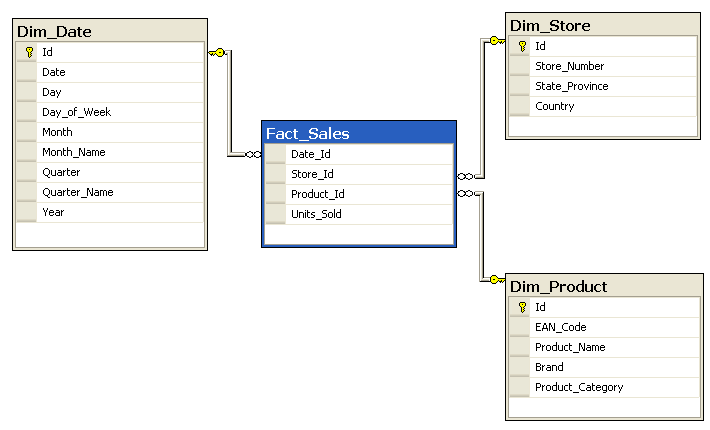The image size is (710, 430).
Task: Click the primary key icon in Dim_Date
Action: point(28,52)
